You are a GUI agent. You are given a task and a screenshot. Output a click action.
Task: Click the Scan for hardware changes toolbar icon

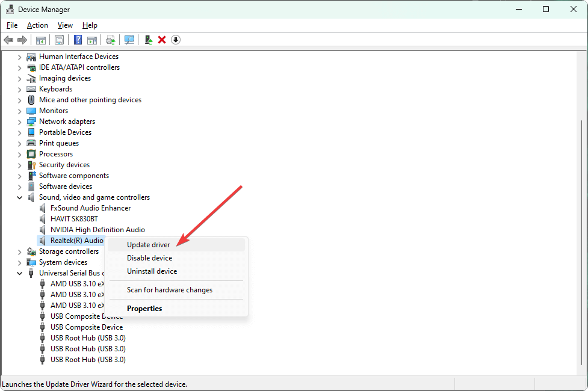129,40
